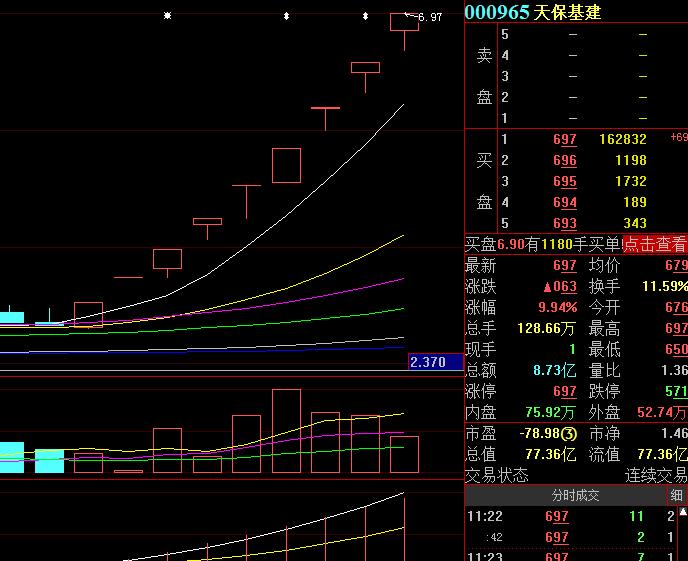Click the 点击查看 red button
The image size is (688, 561).
point(655,244)
